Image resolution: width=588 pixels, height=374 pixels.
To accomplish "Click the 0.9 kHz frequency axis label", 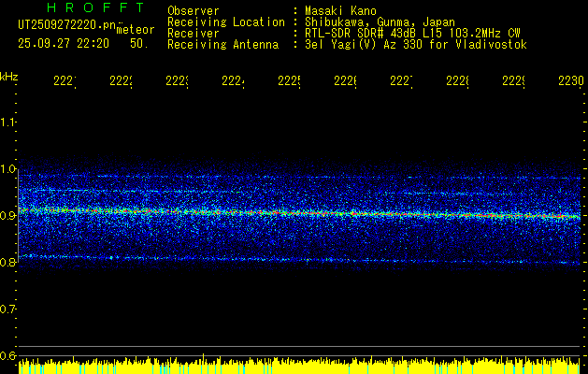I will coord(7,216).
